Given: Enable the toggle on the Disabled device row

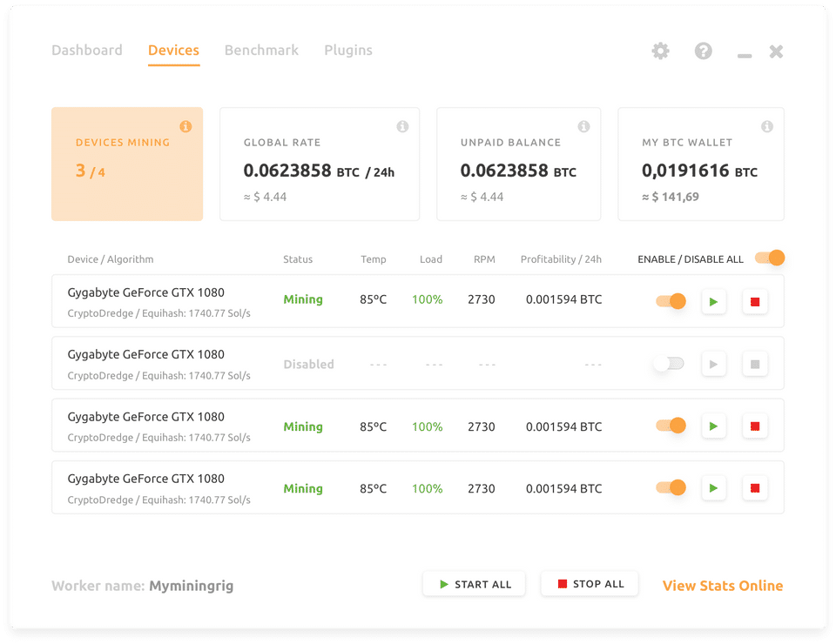Looking at the screenshot, I should 669,364.
